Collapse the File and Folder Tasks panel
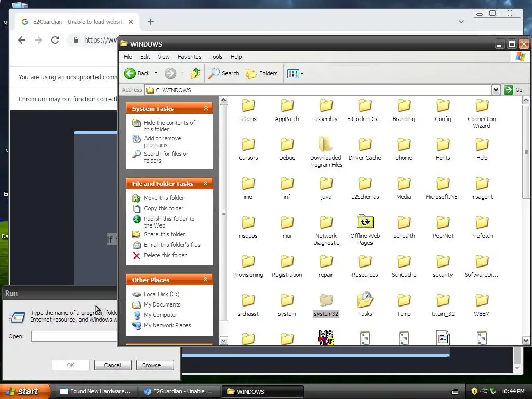Viewport: 532px width, 399px height. click(206, 183)
